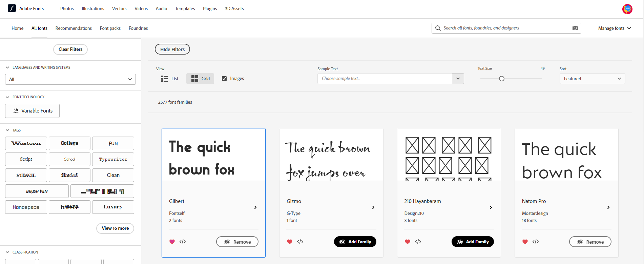Uncheck the Images checkbox

click(224, 79)
